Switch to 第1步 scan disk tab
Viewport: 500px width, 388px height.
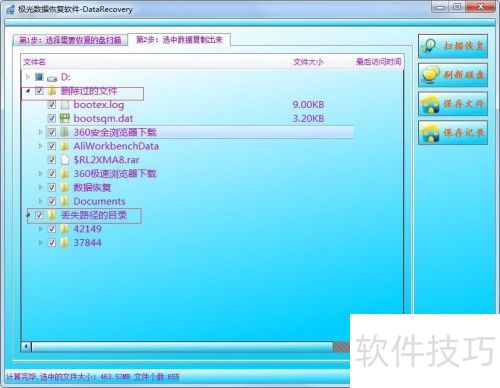pos(70,40)
